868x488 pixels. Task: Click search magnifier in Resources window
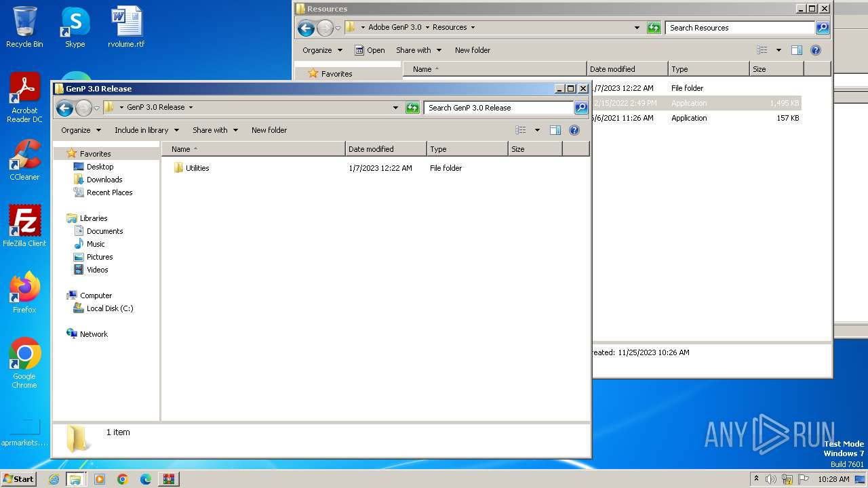click(x=823, y=28)
